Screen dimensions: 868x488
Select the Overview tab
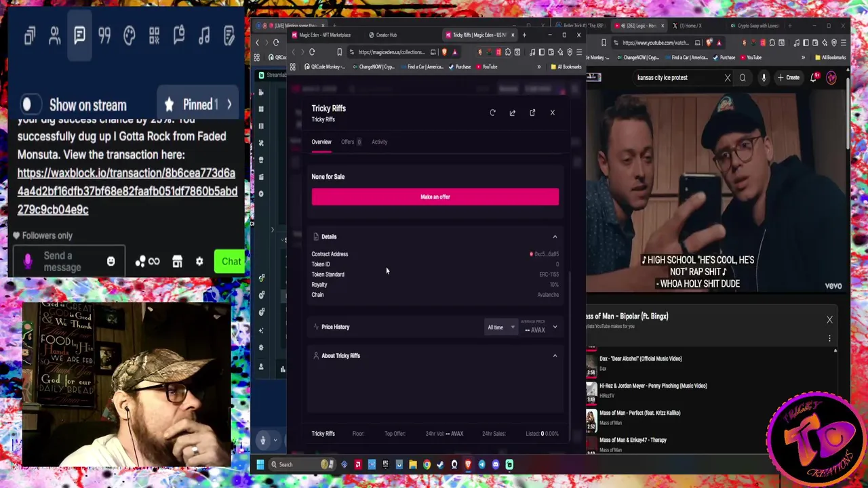pos(321,142)
